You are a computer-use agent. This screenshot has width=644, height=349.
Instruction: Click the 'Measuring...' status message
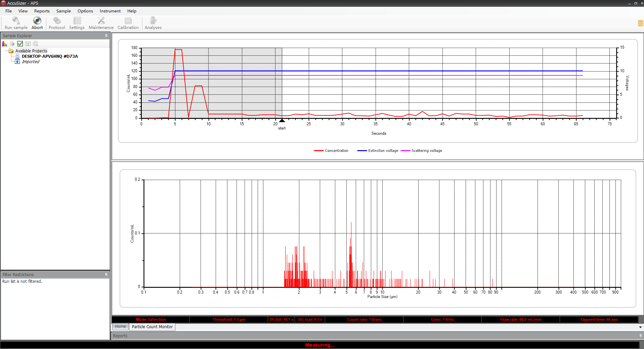click(x=319, y=345)
